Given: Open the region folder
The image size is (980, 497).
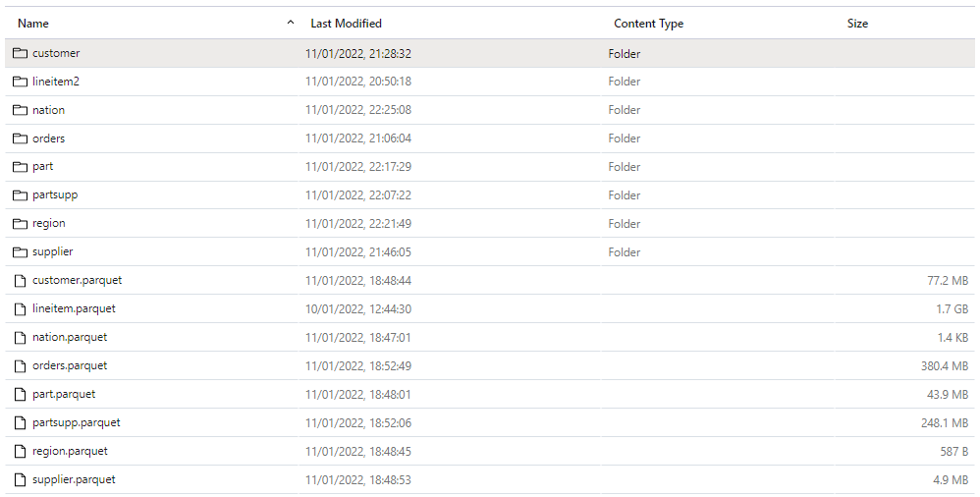Looking at the screenshot, I should pyautogui.click(x=49, y=224).
